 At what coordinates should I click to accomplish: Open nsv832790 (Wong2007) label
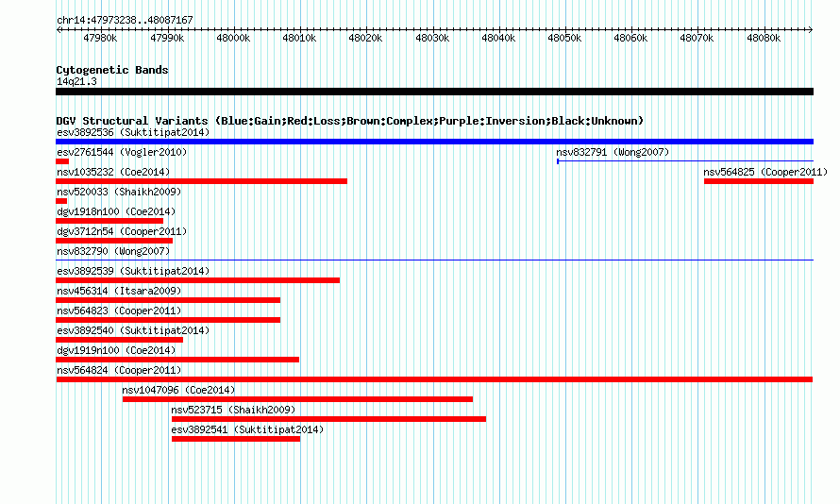point(113,251)
